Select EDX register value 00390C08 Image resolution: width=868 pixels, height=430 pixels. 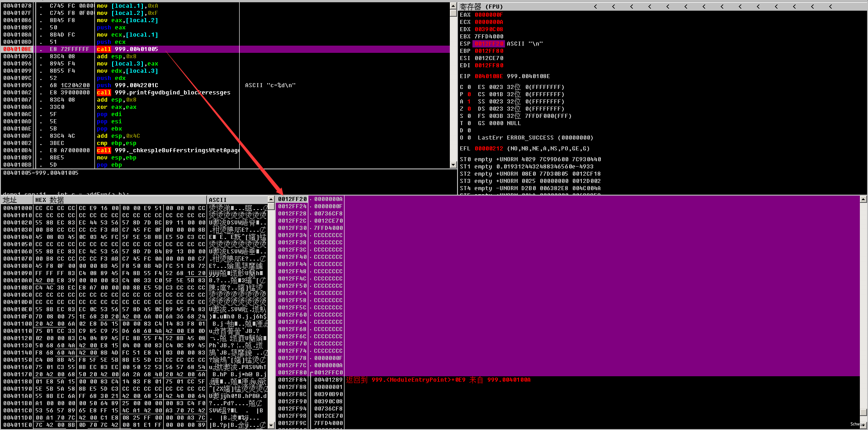pyautogui.click(x=489, y=29)
